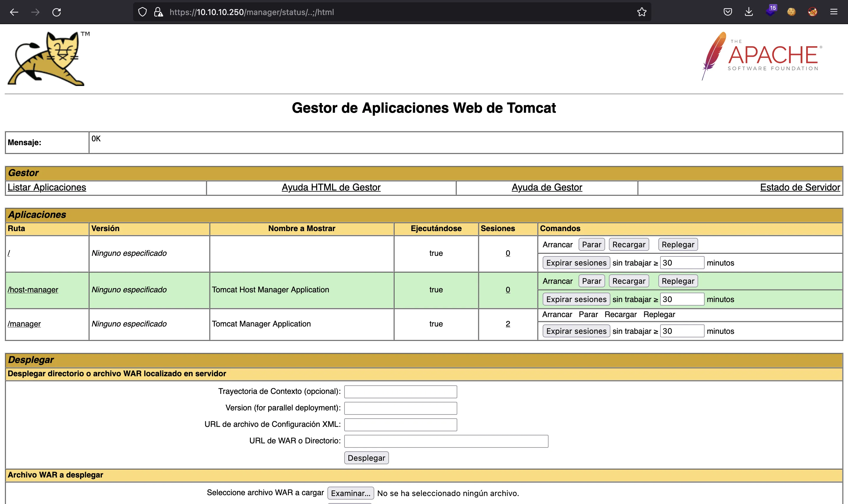
Task: Open the cookie extension icon
Action: pyautogui.click(x=791, y=12)
